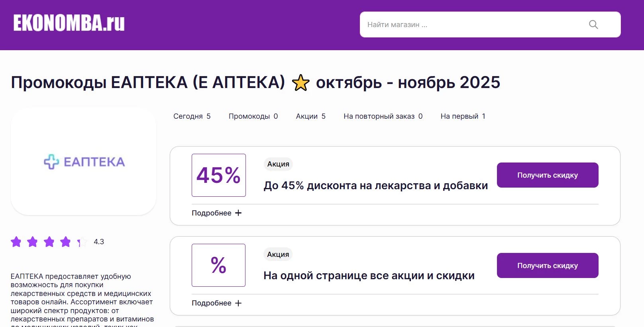Image resolution: width=644 pixels, height=327 pixels.
Task: Click the first purple rating star
Action: pos(16,242)
